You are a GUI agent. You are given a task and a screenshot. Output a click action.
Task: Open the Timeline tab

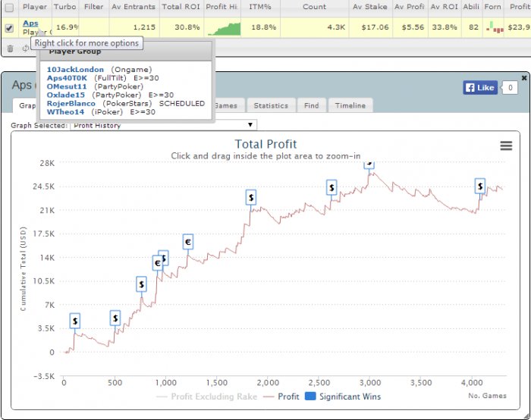pyautogui.click(x=350, y=106)
